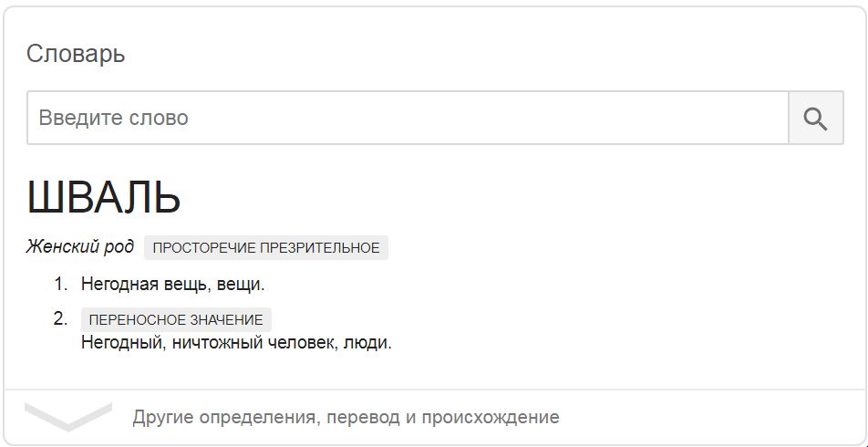
Task: Focus the 'Введите слово' input field
Action: [x=408, y=118]
